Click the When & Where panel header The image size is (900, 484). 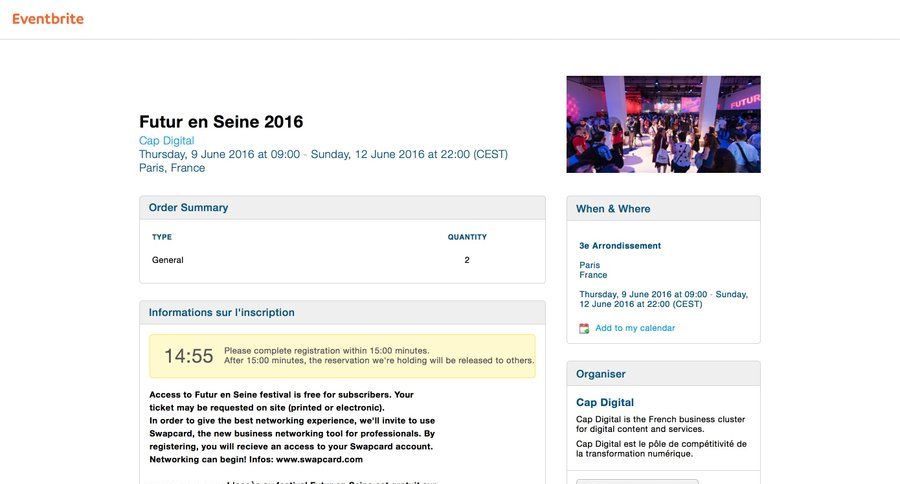663,209
